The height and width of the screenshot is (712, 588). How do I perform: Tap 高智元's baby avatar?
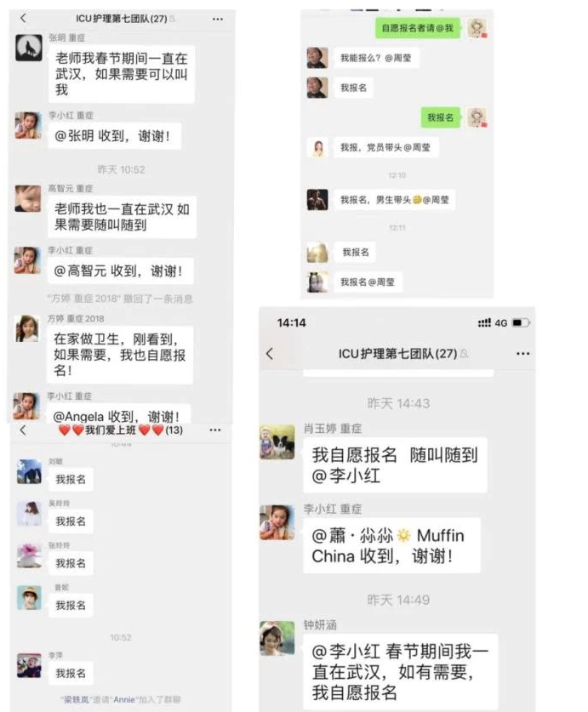(x=28, y=198)
